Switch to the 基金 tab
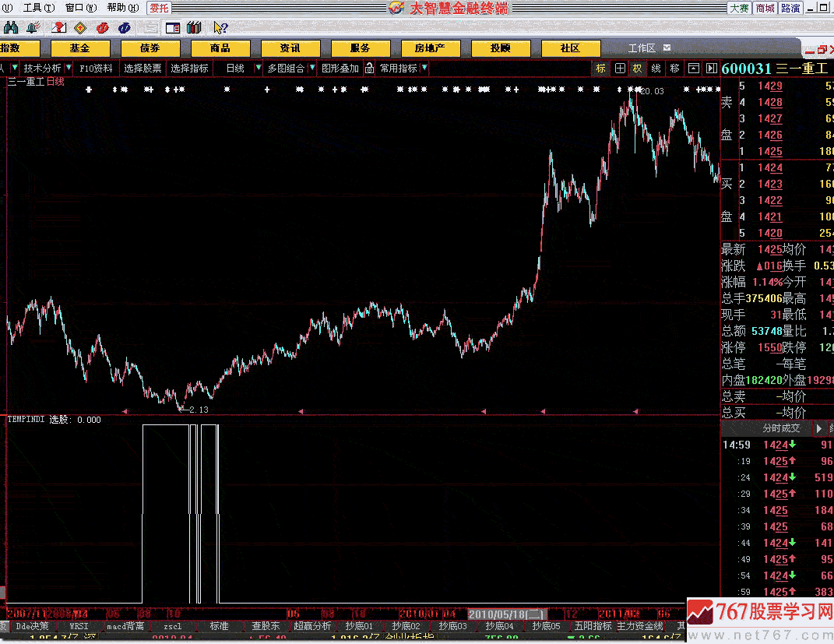Viewport: 834px width, 644px height. (79, 48)
